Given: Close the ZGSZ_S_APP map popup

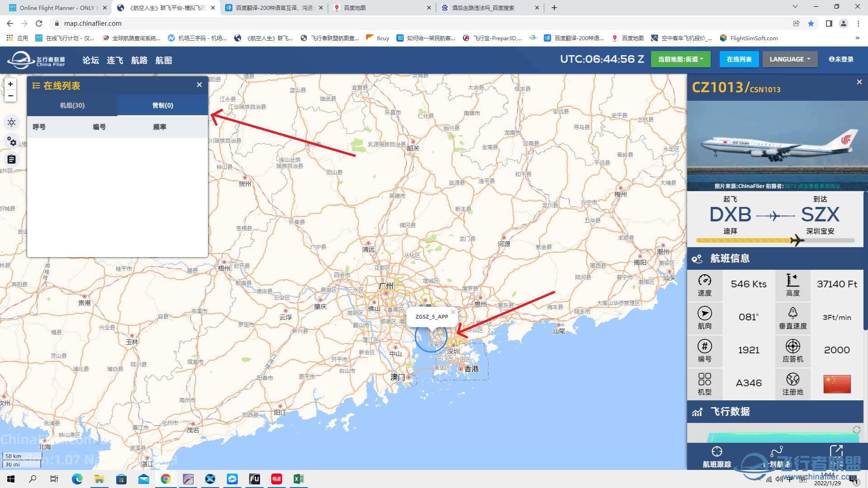Looking at the screenshot, I should 453,312.
